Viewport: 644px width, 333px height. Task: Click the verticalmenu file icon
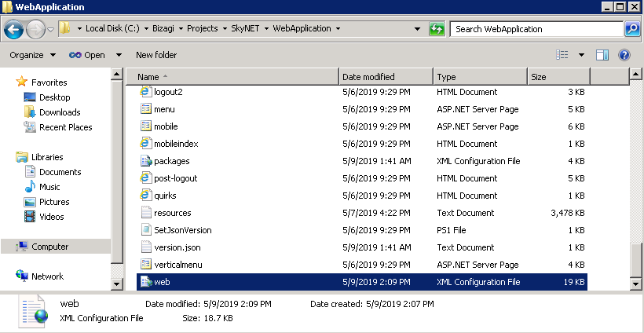coord(146,265)
